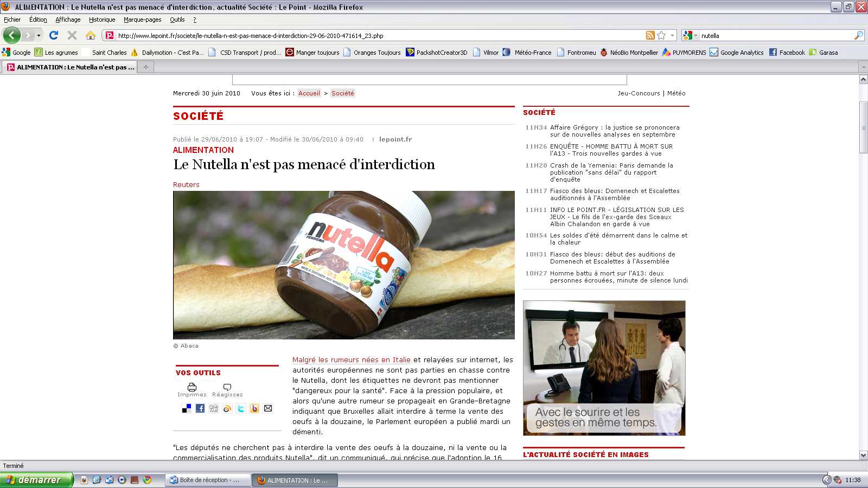The height and width of the screenshot is (488, 868).
Task: Open the Météo link in page header
Action: click(x=676, y=93)
